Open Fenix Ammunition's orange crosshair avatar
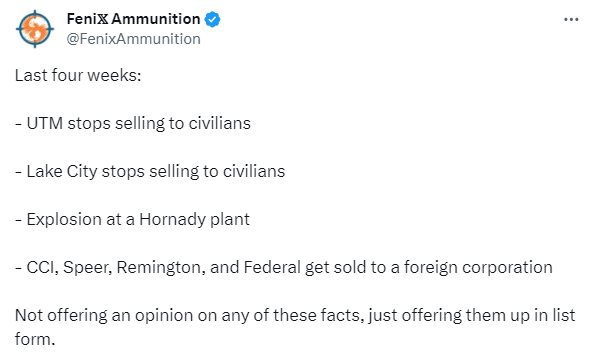The image size is (597, 361). pos(35,29)
